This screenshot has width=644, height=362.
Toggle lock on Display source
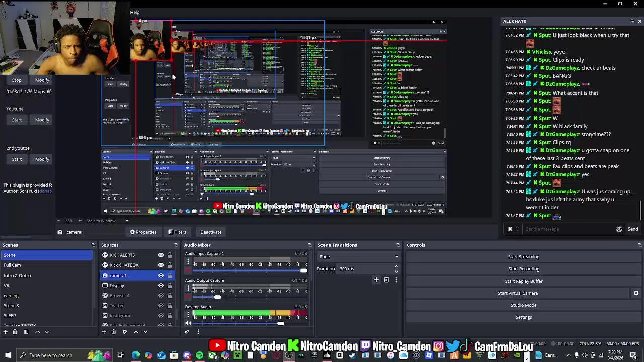click(170, 286)
